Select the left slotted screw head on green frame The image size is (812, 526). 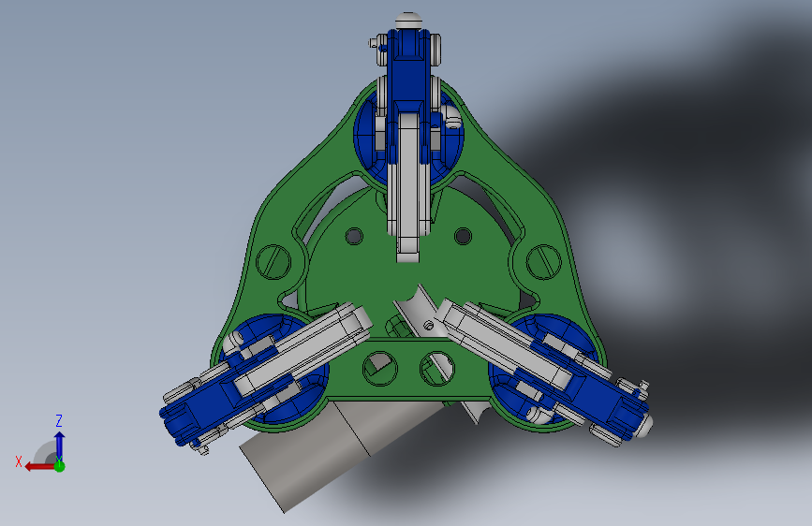[273, 262]
